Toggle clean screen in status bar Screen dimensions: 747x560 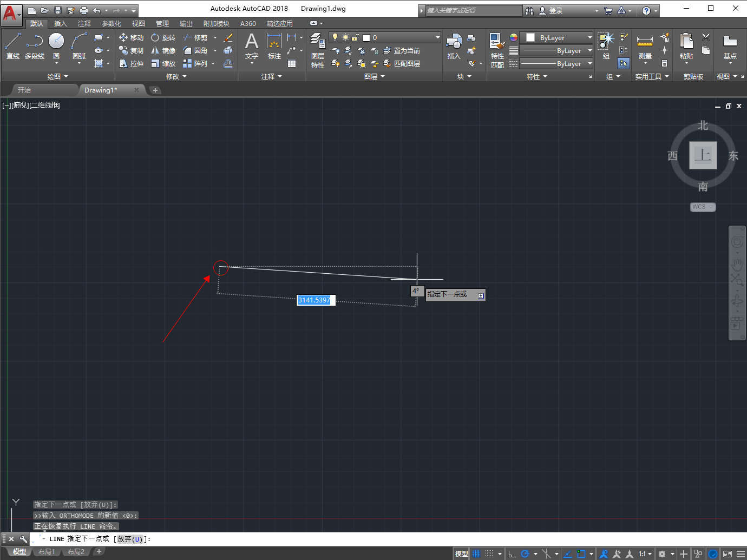click(727, 554)
